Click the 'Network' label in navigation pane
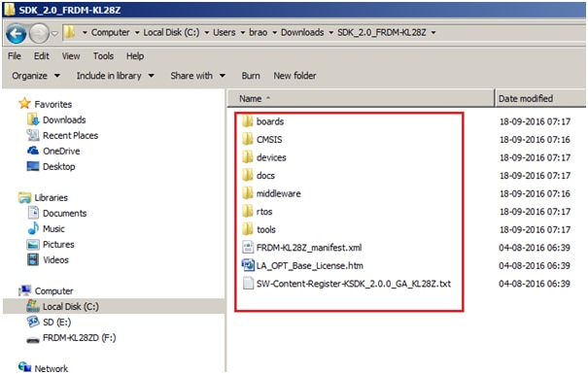Screen dimensions: 588x374 (52, 368)
